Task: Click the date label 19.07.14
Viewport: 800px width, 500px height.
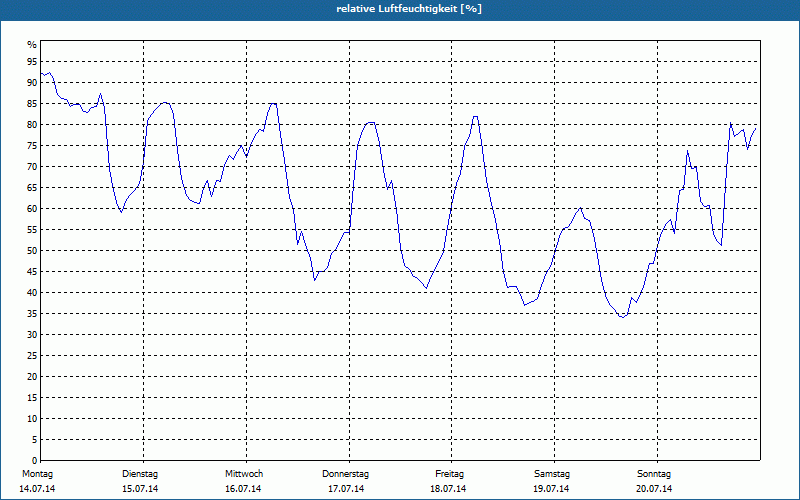Action: (x=551, y=489)
